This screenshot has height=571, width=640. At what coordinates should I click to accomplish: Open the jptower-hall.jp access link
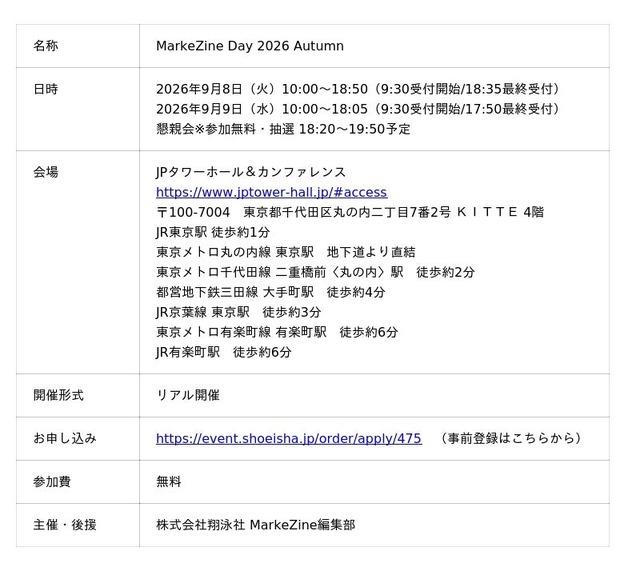271,192
